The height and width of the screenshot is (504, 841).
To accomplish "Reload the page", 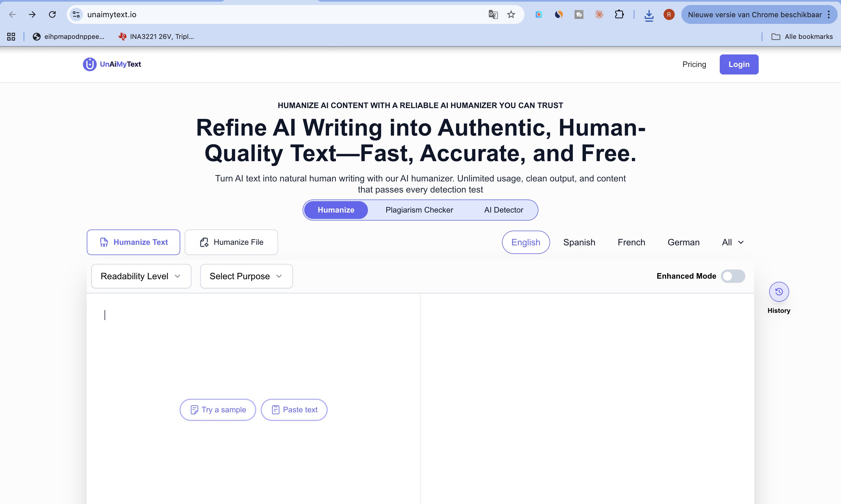I will tap(52, 15).
